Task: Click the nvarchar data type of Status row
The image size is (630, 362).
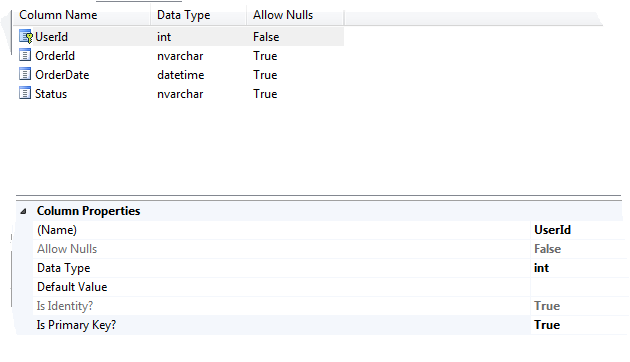Action: (180, 94)
